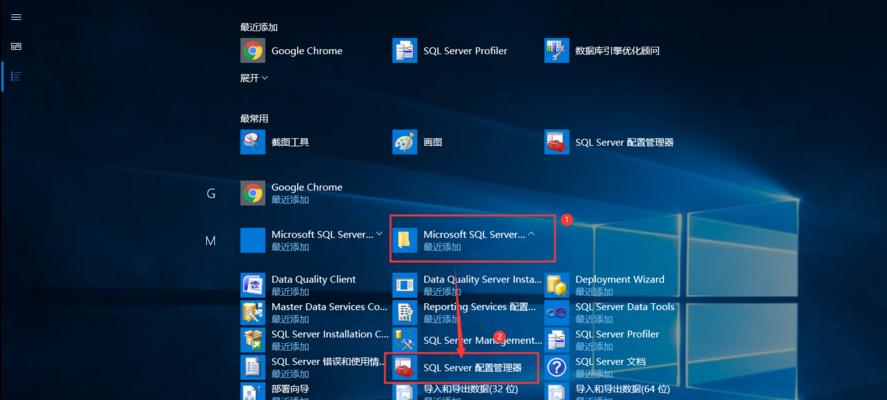
Task: Open SQL Server 文档 help
Action: coord(595,367)
